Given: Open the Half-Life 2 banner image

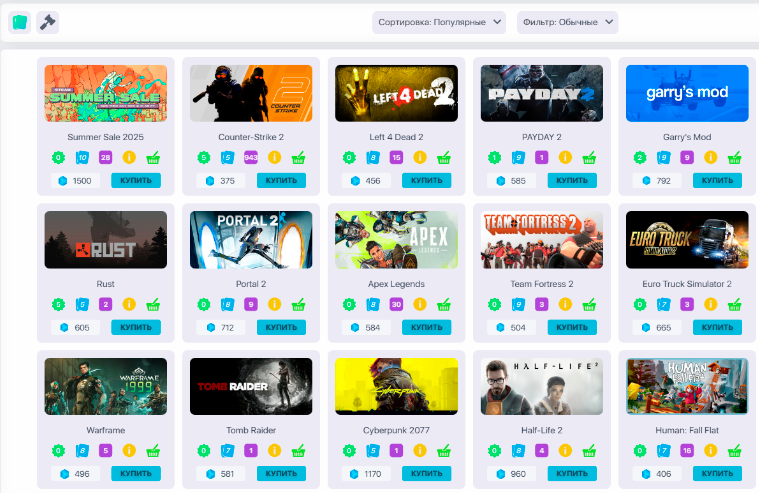Looking at the screenshot, I should point(542,386).
